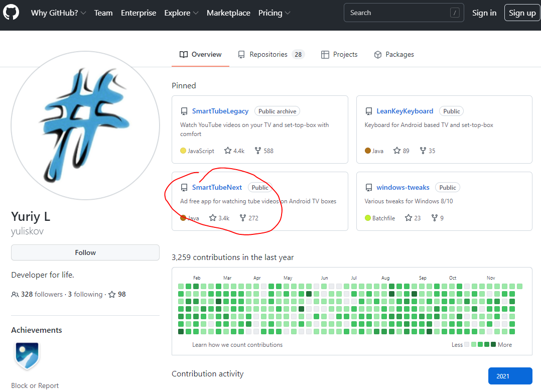The width and height of the screenshot is (541, 392).
Task: Click the Repositories count badge 28
Action: [298, 55]
